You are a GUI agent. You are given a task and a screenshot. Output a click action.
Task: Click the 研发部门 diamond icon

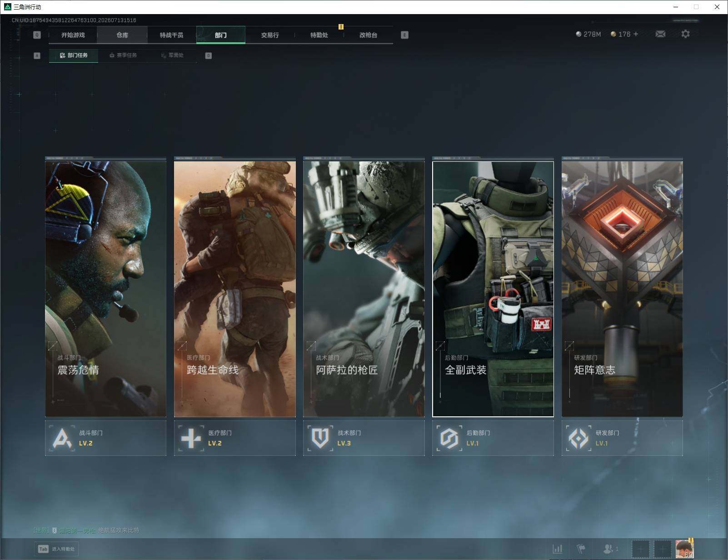pyautogui.click(x=578, y=438)
